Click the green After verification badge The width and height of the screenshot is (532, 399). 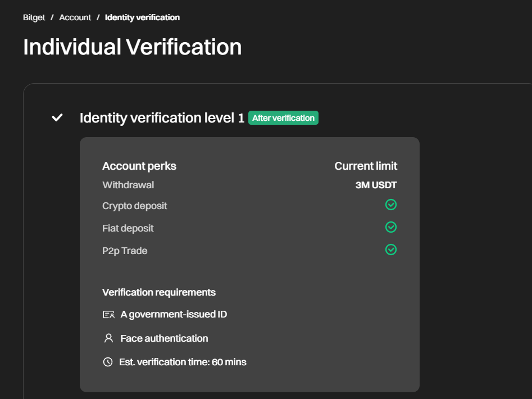click(283, 118)
